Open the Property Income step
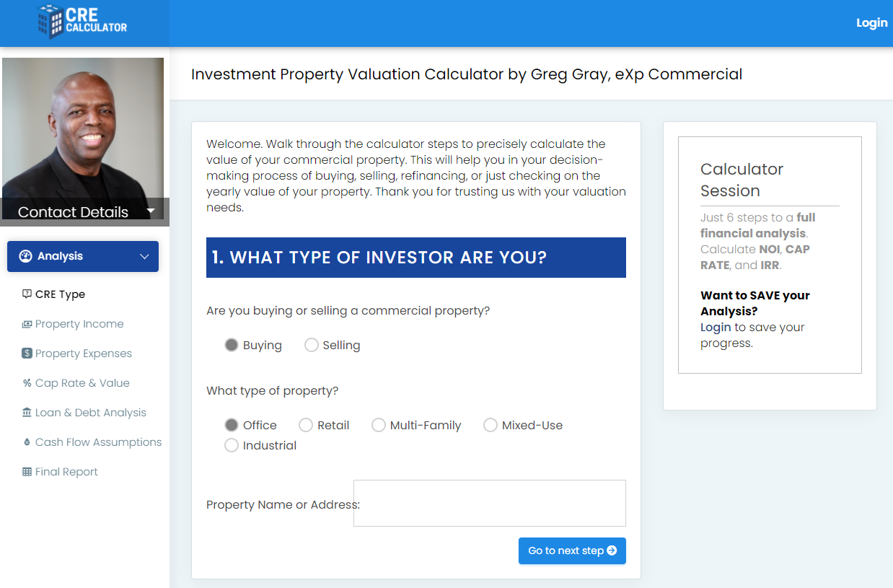 [79, 324]
